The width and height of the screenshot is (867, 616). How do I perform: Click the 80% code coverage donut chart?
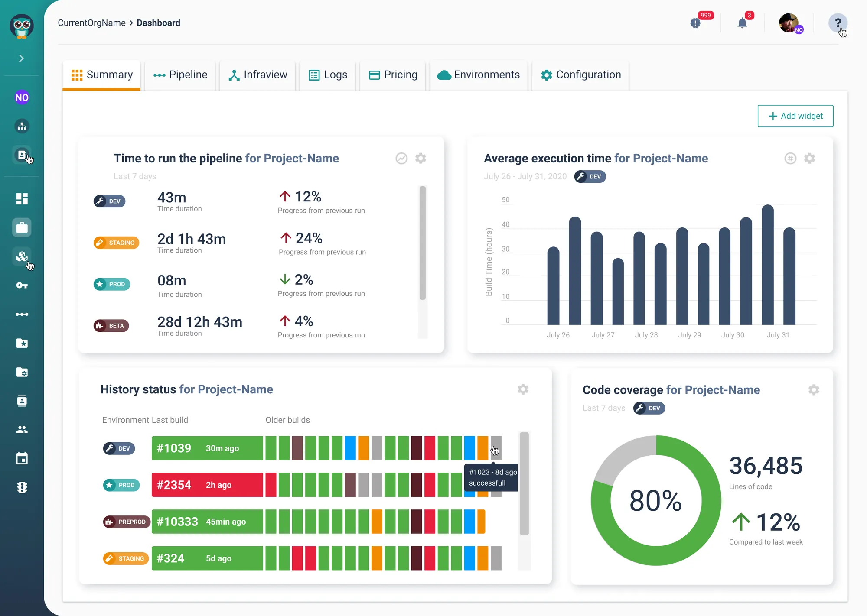(x=656, y=500)
